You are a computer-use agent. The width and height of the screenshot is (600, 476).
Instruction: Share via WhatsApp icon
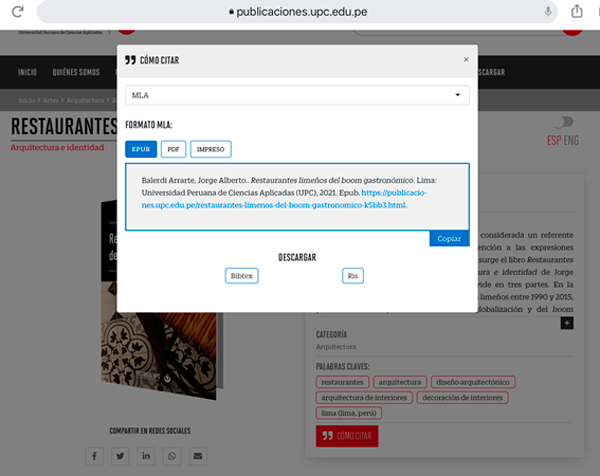[172, 456]
